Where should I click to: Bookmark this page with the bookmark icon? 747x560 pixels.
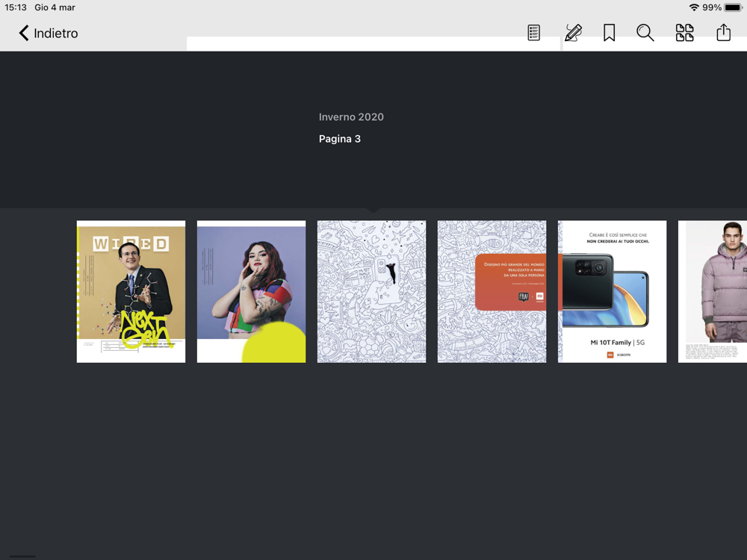click(609, 33)
